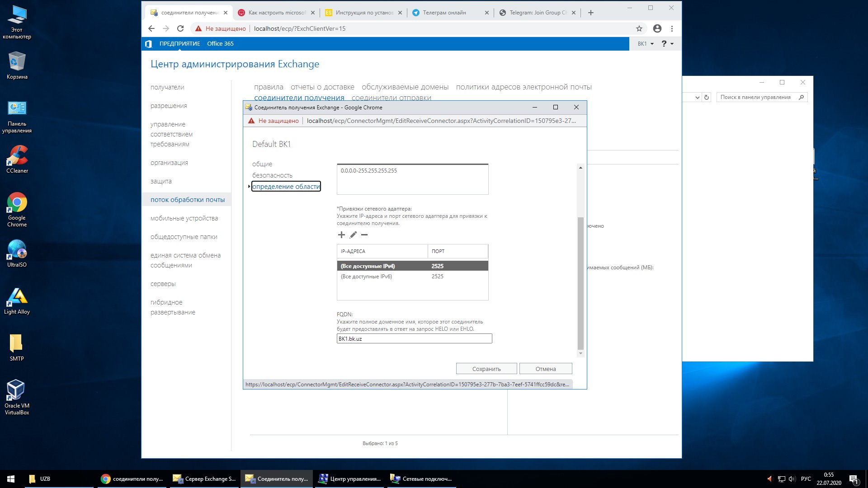Open Chrome three-dot menu
Viewport: 868px width, 488px height.
click(672, 28)
